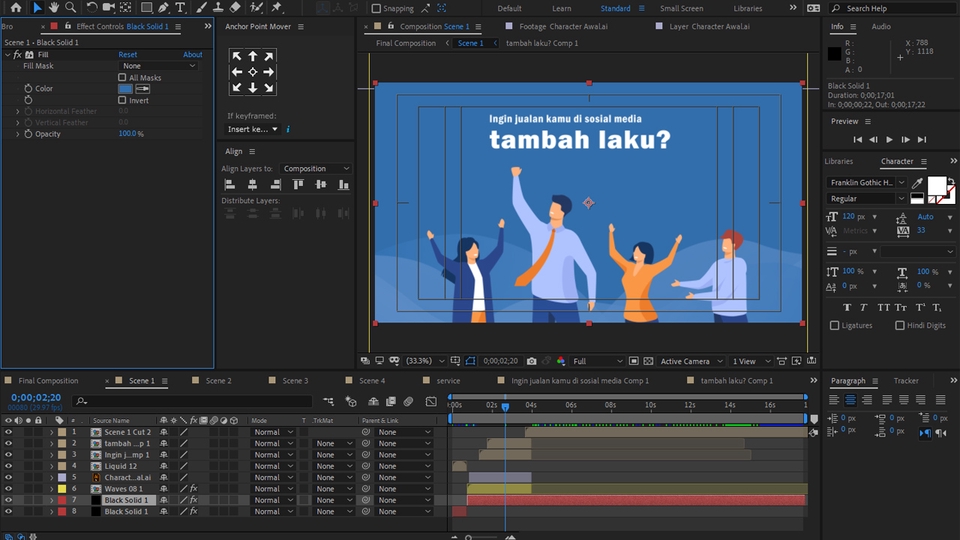Check the All Masks option

[122, 77]
